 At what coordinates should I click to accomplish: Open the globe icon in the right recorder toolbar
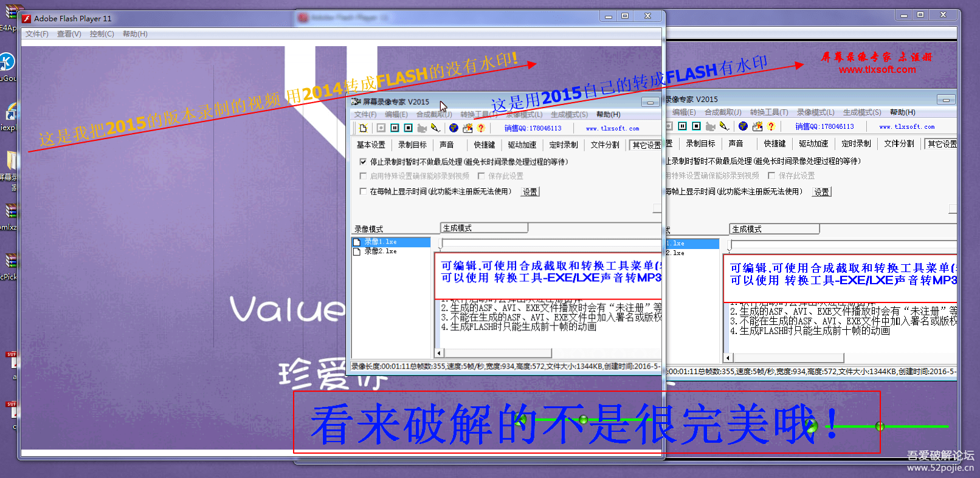click(743, 126)
